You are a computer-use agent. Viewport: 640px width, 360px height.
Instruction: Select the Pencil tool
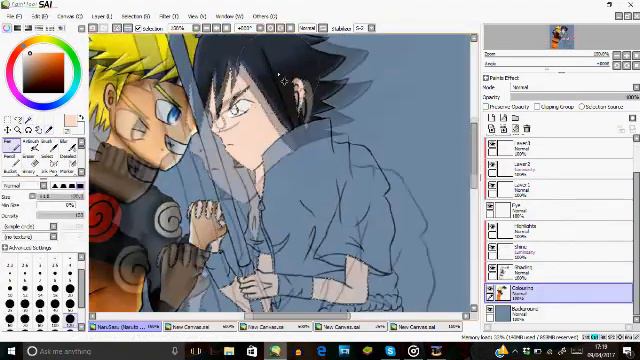[x=11, y=160]
